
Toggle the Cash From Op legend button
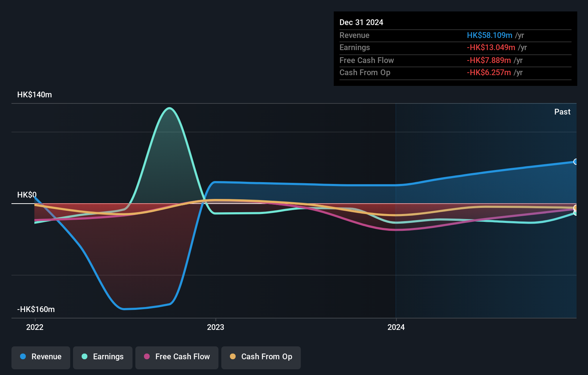(x=261, y=357)
